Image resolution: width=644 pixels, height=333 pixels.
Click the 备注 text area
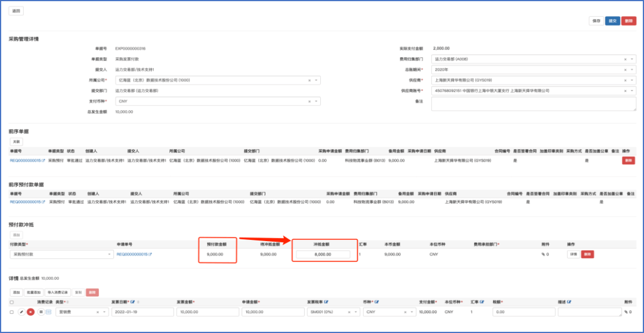coord(534,104)
